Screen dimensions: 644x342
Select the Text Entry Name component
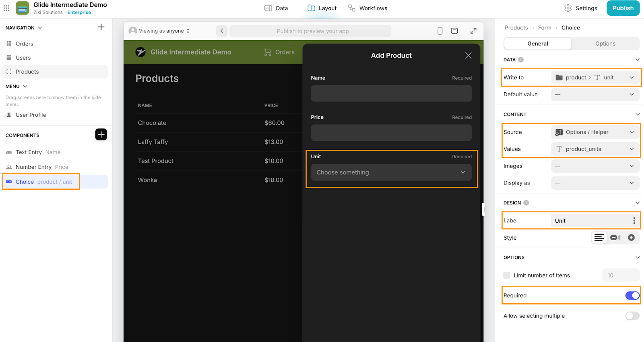pyautogui.click(x=55, y=152)
